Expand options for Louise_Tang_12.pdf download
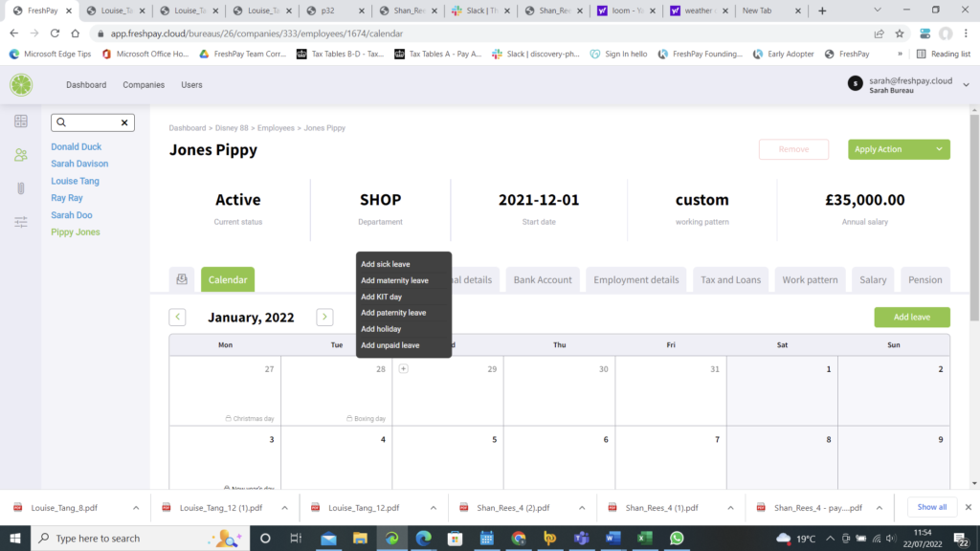980x551 pixels. click(x=434, y=508)
